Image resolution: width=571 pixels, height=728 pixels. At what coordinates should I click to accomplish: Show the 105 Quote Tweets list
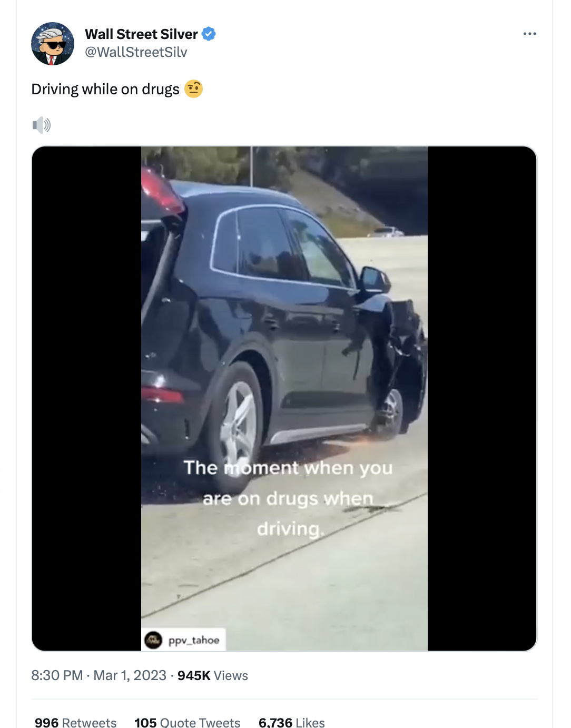point(187,722)
